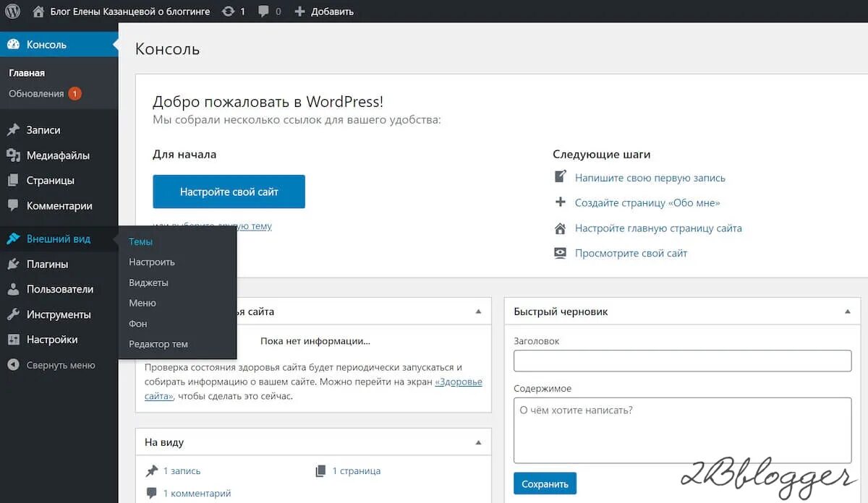The width and height of the screenshot is (868, 503).
Task: Open the '1 комментарий' link
Action: point(197,494)
